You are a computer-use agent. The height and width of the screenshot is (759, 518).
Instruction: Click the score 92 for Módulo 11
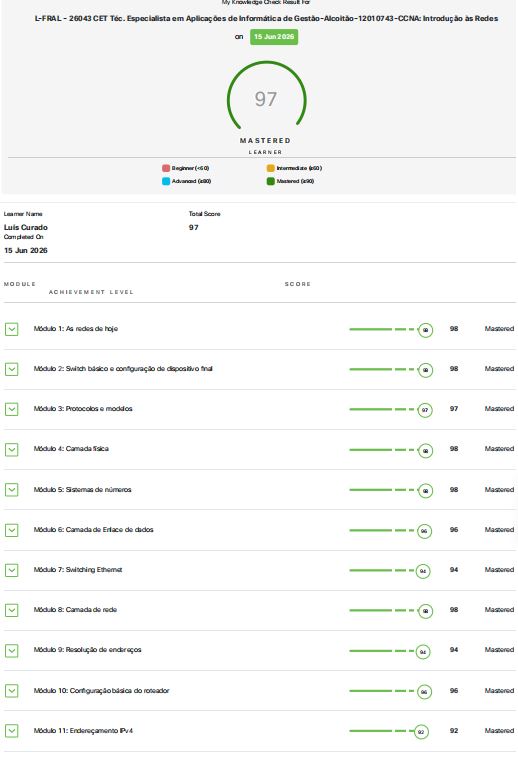coord(454,730)
